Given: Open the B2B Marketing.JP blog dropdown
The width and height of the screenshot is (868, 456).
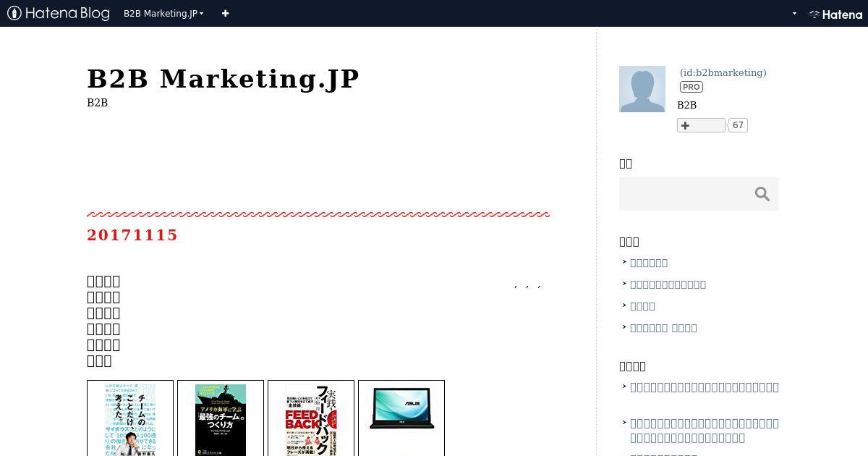Looking at the screenshot, I should click(163, 13).
